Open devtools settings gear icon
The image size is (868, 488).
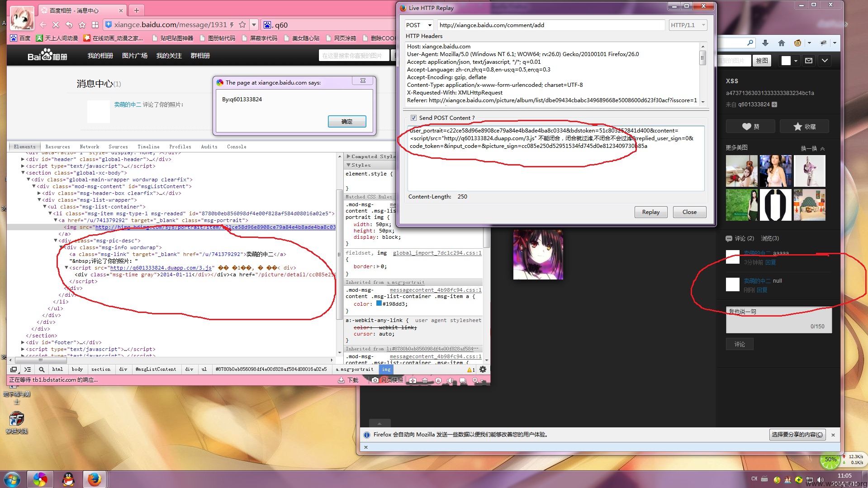tap(483, 370)
